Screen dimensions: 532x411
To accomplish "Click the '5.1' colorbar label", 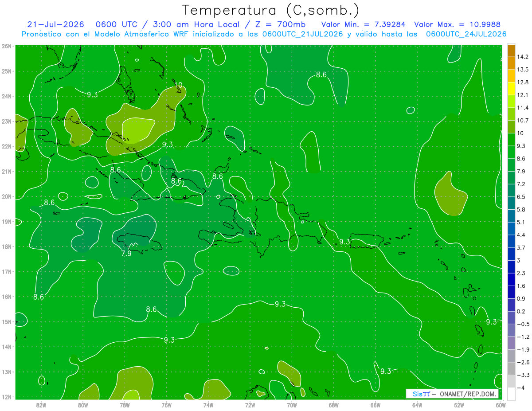I will (x=520, y=222).
